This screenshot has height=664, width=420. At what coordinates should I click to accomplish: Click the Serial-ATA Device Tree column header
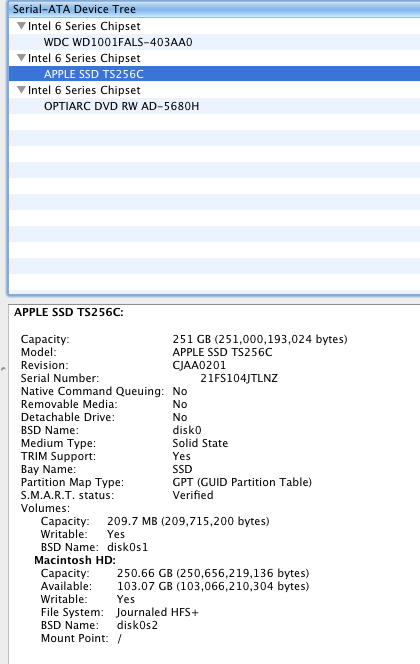pyautogui.click(x=214, y=9)
